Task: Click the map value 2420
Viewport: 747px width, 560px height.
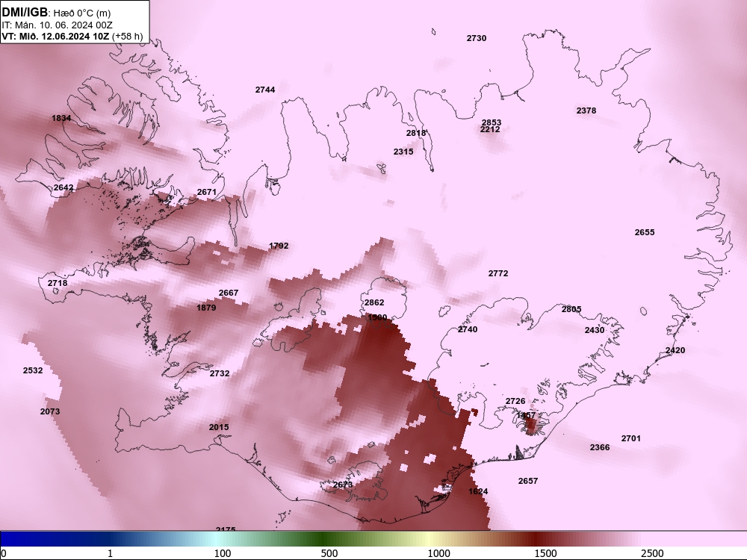Action: (675, 350)
